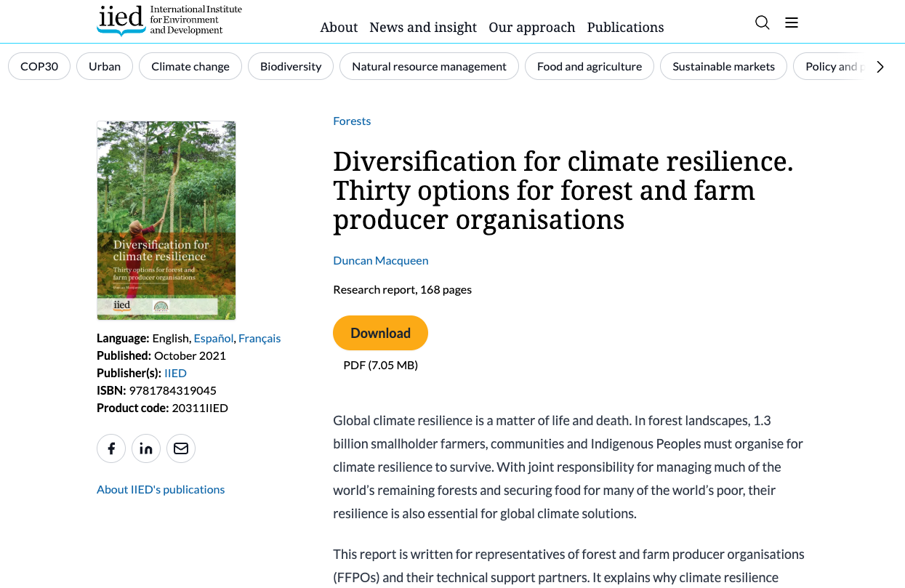Image resolution: width=905 pixels, height=588 pixels.
Task: Share the report on Facebook
Action: point(111,448)
